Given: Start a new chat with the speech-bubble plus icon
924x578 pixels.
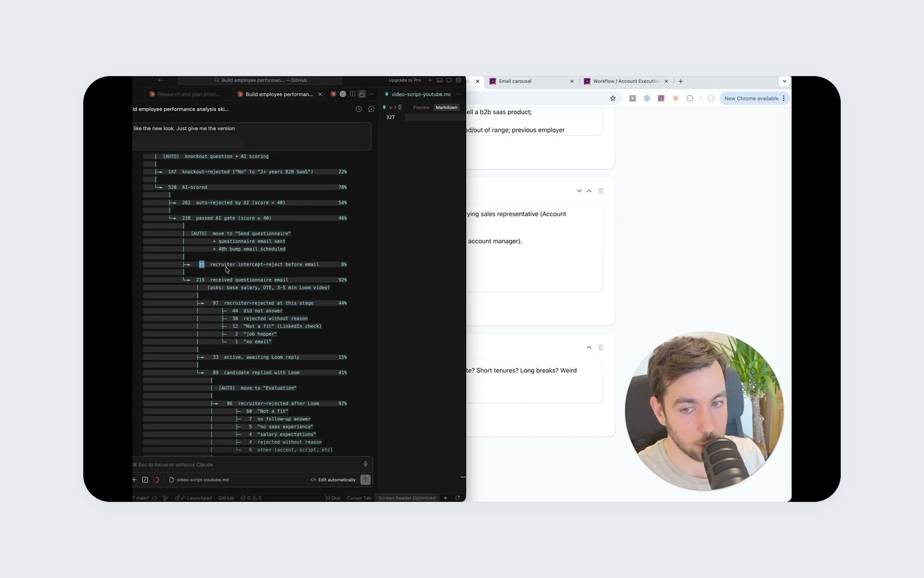Looking at the screenshot, I should [x=371, y=109].
